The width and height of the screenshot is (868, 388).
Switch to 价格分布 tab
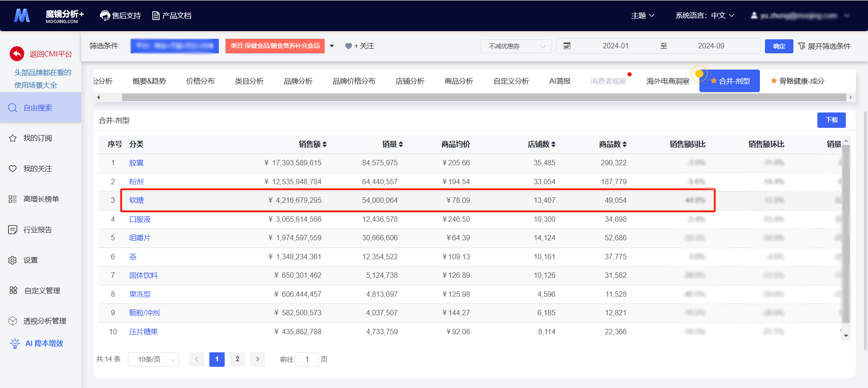[200, 81]
